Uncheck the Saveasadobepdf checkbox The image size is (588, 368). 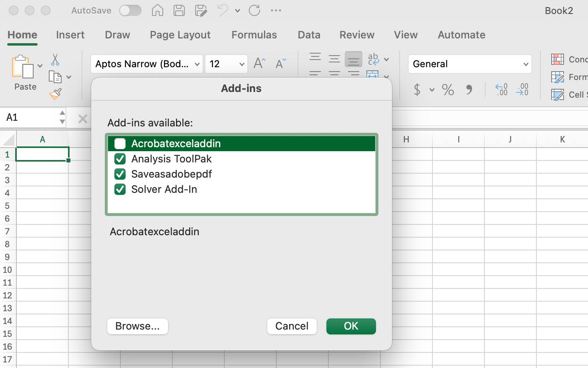point(120,174)
